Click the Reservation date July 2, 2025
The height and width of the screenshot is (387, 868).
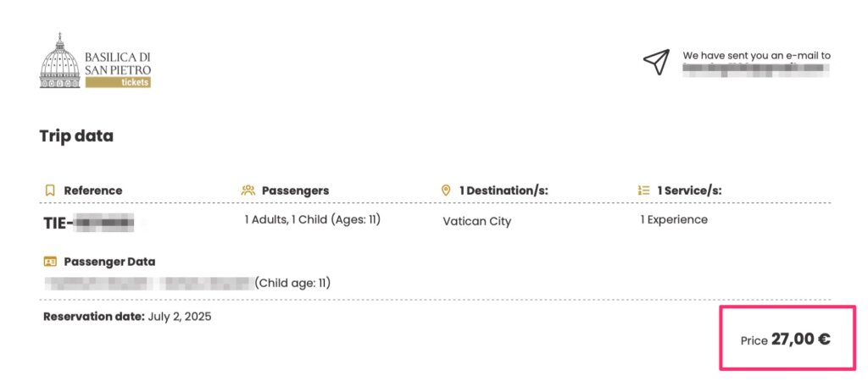[x=127, y=317]
